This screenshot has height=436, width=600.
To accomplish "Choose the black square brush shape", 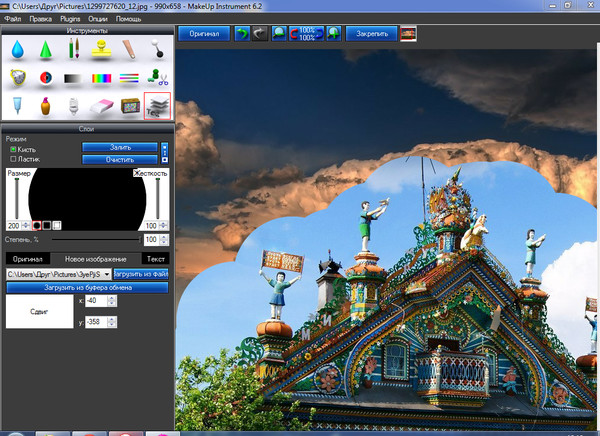I will pyautogui.click(x=47, y=225).
